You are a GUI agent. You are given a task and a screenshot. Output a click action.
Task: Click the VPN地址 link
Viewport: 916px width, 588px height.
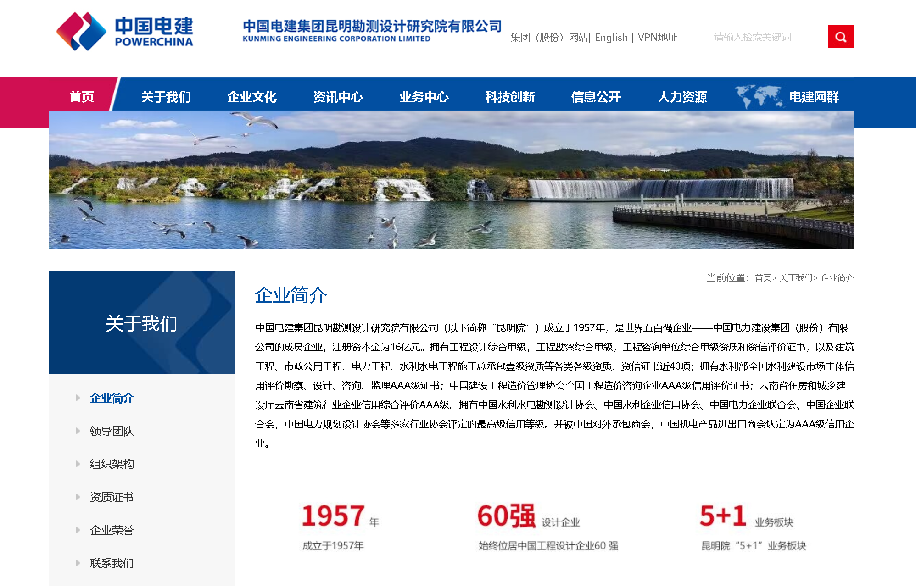(658, 37)
